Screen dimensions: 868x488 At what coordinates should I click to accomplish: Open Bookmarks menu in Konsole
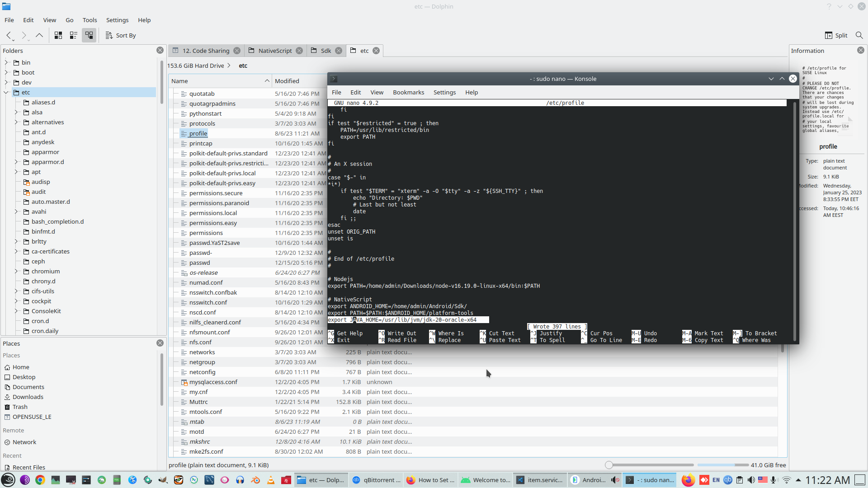point(408,92)
